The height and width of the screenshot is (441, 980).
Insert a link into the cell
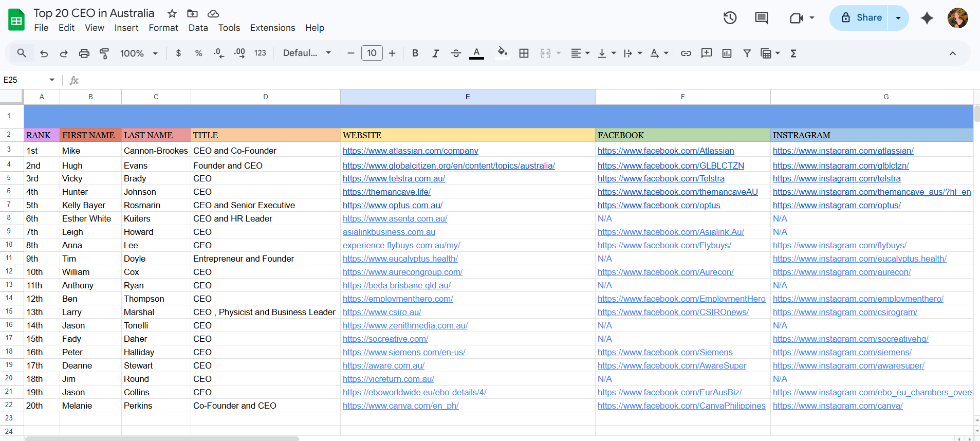(x=686, y=53)
